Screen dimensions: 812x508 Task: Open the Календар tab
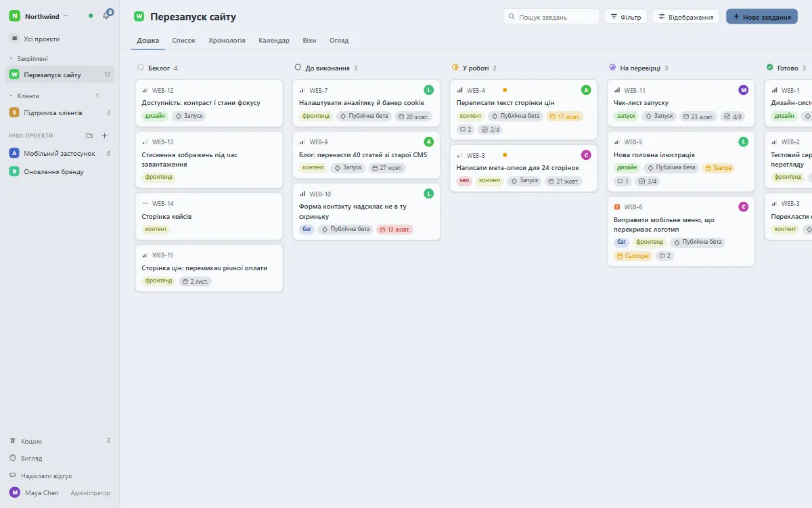(x=274, y=41)
